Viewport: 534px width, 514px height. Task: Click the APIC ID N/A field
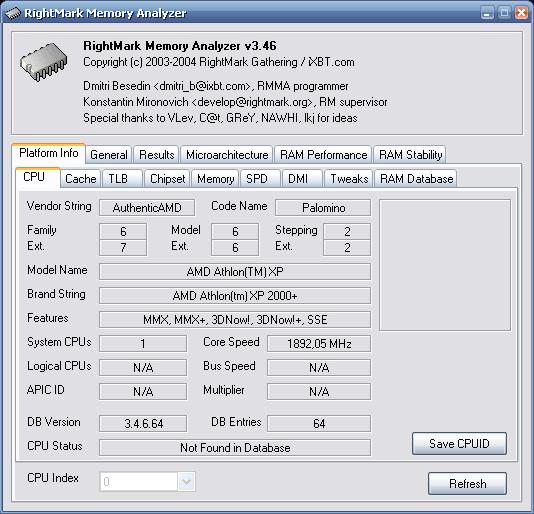[143, 392]
